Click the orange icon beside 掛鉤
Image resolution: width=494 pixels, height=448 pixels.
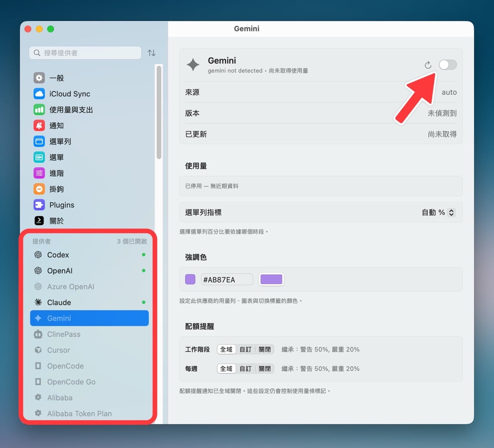[x=39, y=189]
